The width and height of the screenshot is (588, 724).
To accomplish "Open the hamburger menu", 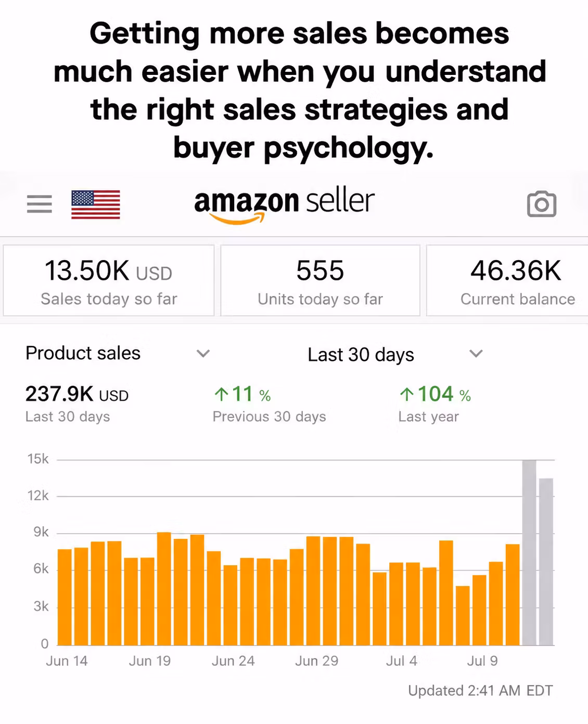I will [x=40, y=203].
